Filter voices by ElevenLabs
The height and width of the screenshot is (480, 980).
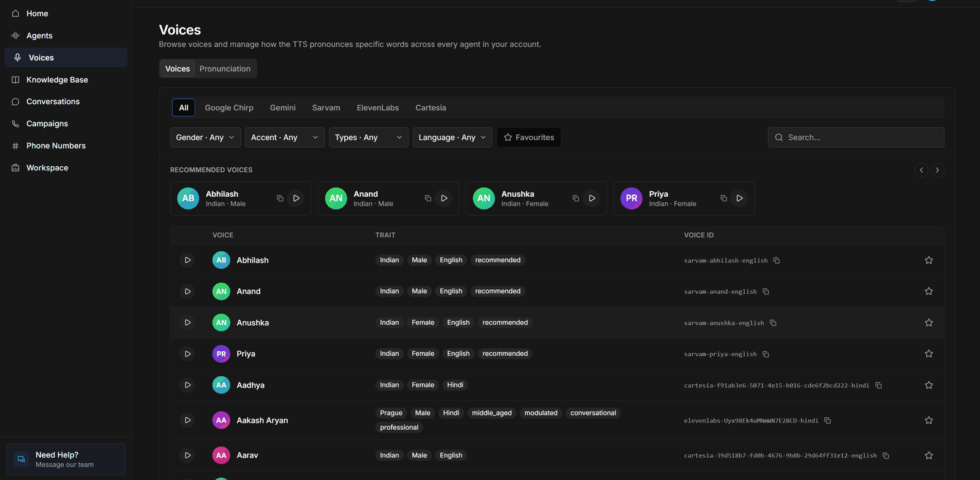point(378,107)
